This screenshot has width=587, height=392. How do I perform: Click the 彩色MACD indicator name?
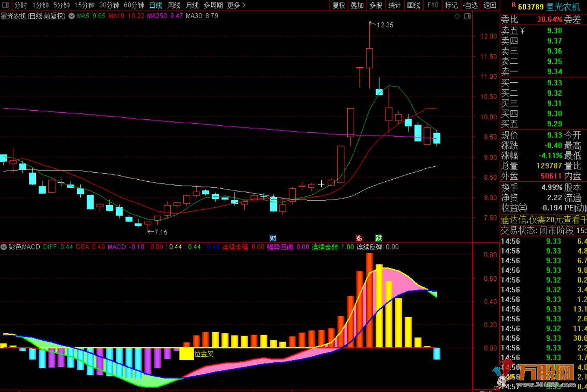click(x=24, y=247)
